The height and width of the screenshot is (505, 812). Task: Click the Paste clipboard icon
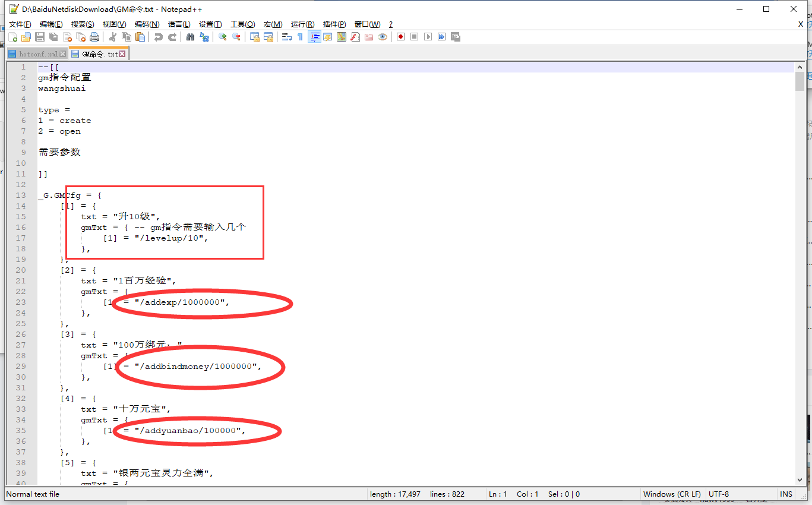pyautogui.click(x=140, y=37)
